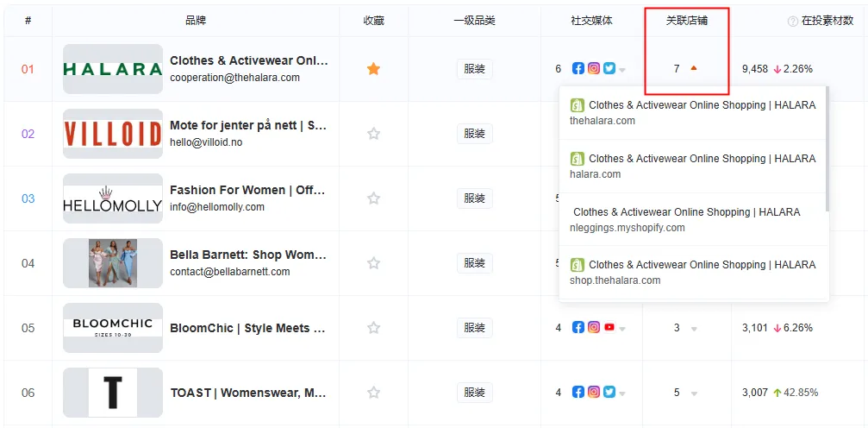Open HALARA's Instagram icon
Image resolution: width=868 pixels, height=428 pixels.
pos(594,69)
